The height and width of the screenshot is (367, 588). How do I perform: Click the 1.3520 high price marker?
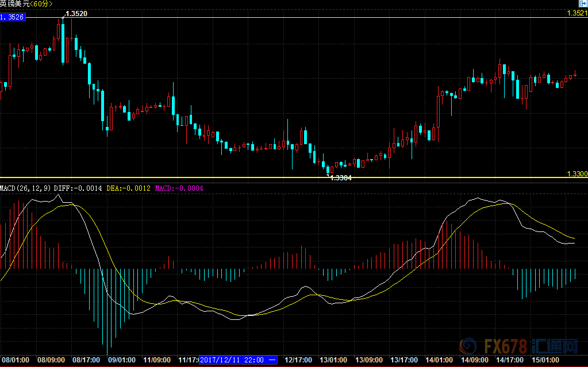tap(76, 13)
